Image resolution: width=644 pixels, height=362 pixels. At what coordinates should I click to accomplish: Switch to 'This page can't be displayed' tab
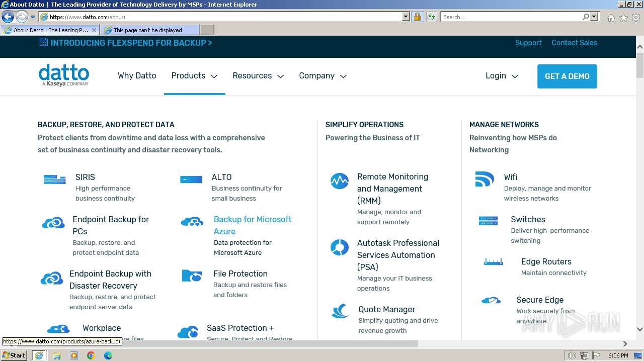(x=149, y=30)
